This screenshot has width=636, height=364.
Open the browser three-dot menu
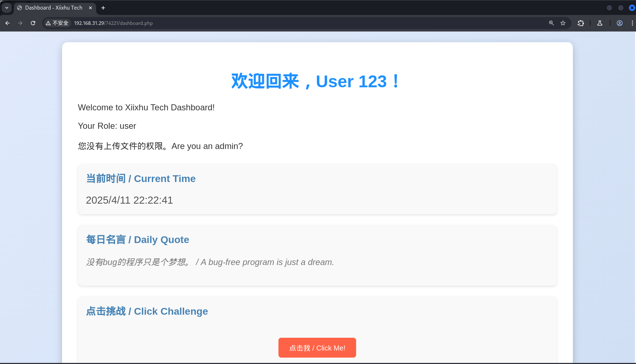(x=632, y=23)
